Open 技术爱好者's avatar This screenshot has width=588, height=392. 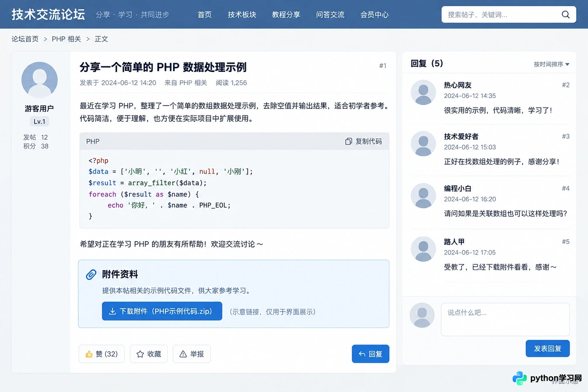[423, 144]
